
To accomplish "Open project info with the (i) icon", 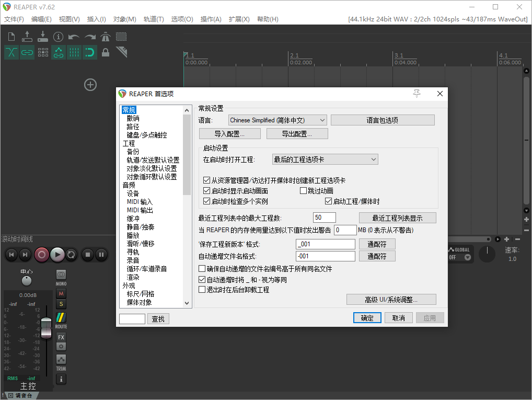I will [59, 37].
